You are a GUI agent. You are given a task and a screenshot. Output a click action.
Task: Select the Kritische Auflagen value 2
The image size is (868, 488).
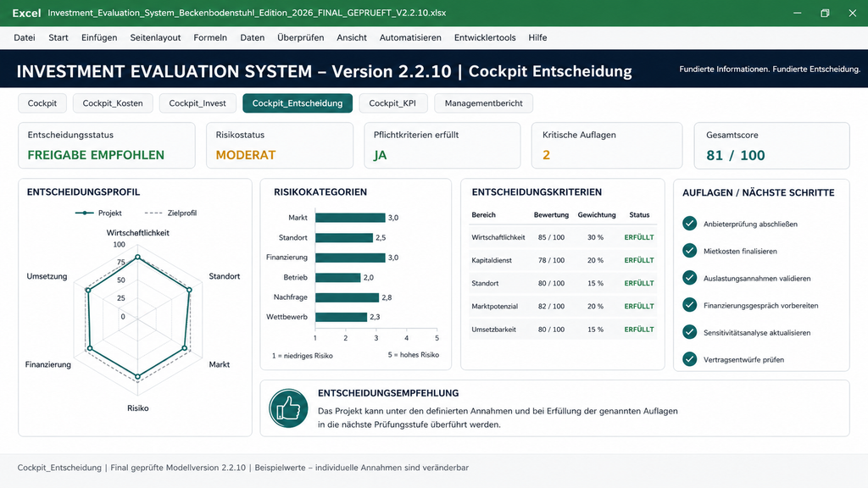coord(547,155)
